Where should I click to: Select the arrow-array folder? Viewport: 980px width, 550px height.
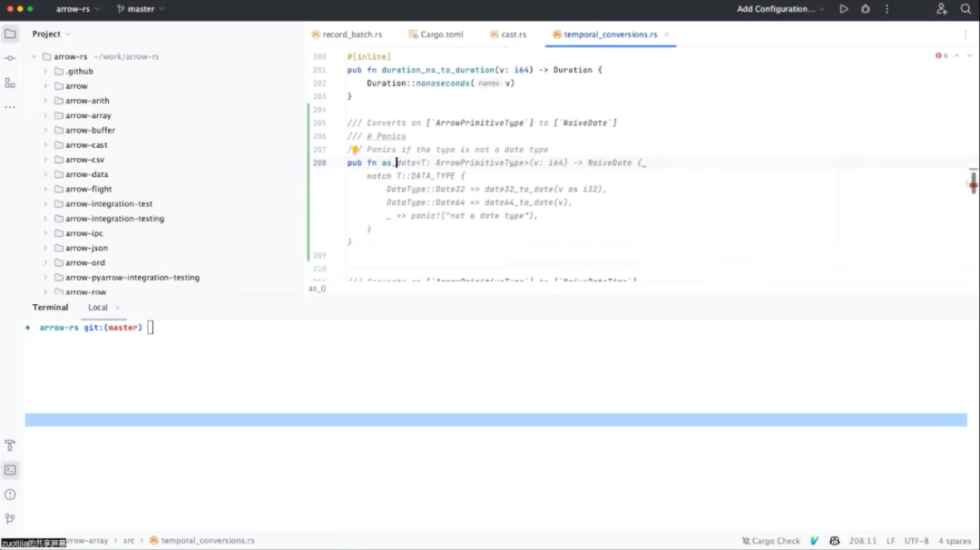[88, 115]
